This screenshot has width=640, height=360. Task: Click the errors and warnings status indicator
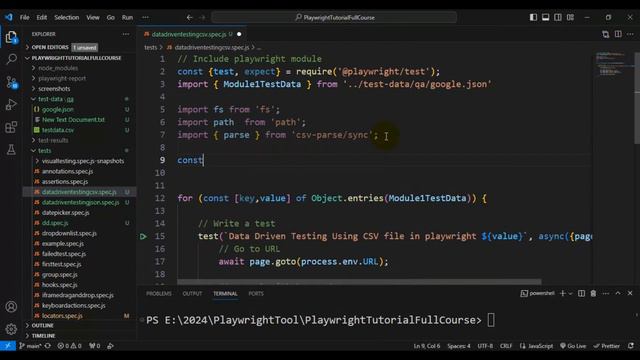[69, 346]
